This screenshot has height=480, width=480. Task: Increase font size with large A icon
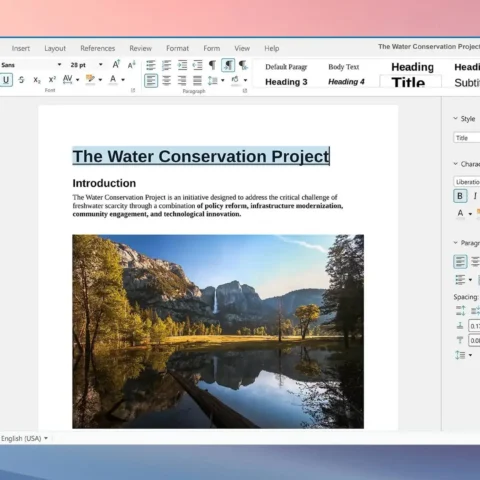[x=116, y=64]
